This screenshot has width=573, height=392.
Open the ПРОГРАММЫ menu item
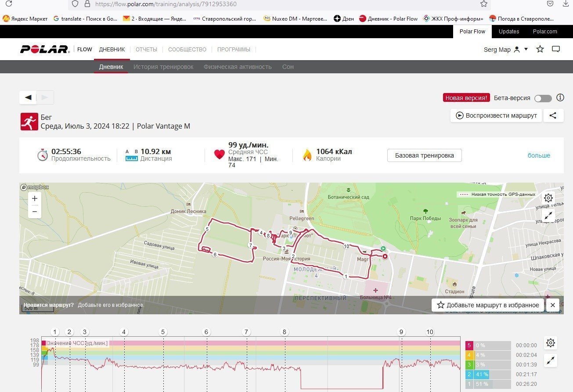point(234,50)
